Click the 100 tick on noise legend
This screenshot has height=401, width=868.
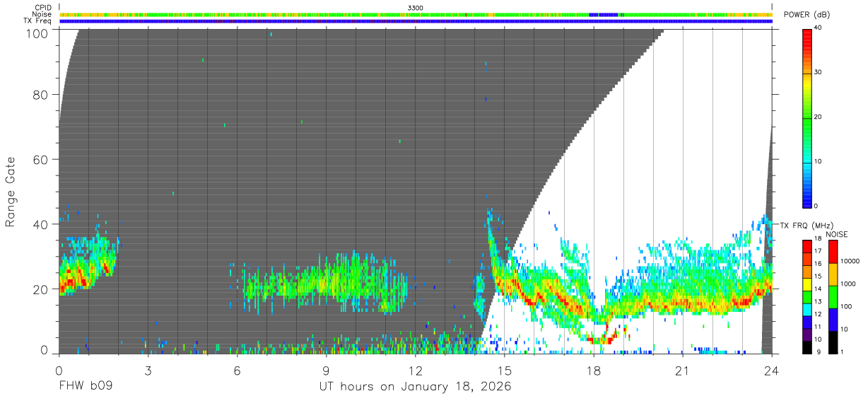tap(847, 306)
